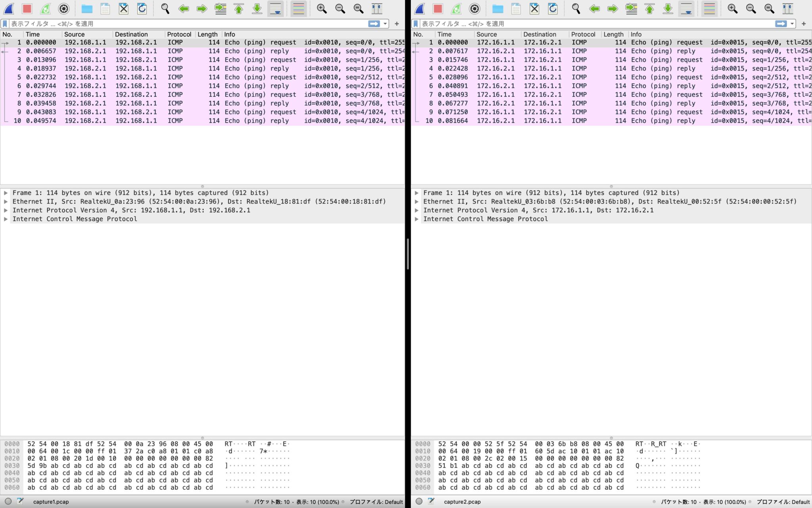
Task: Click expert info circle in left status bar
Action: (x=8, y=501)
